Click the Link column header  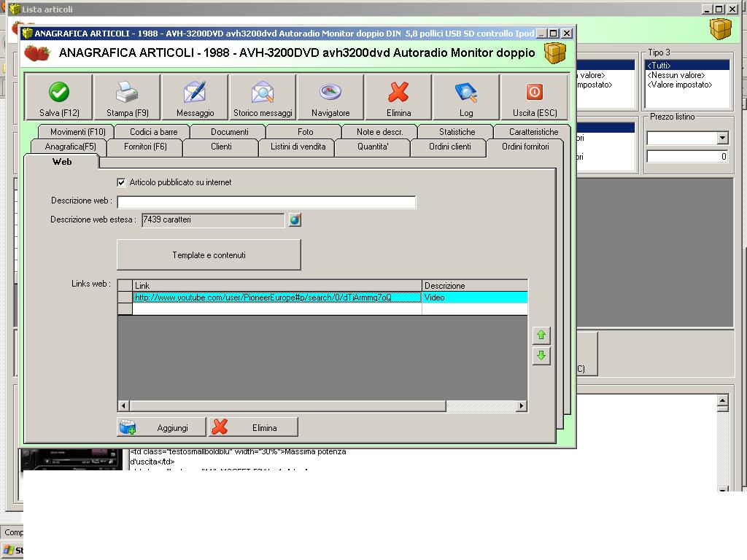[276, 286]
